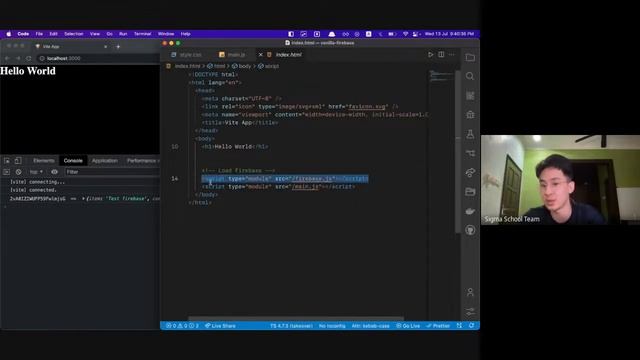Click the Live Share status bar button

(220, 326)
